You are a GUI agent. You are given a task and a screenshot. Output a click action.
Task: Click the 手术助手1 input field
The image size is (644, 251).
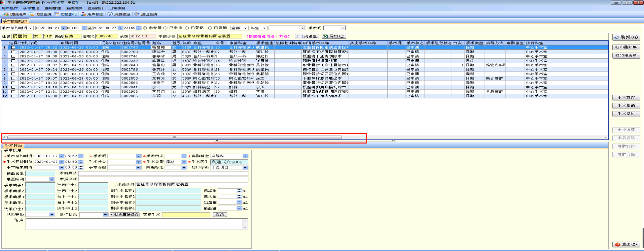40,185
